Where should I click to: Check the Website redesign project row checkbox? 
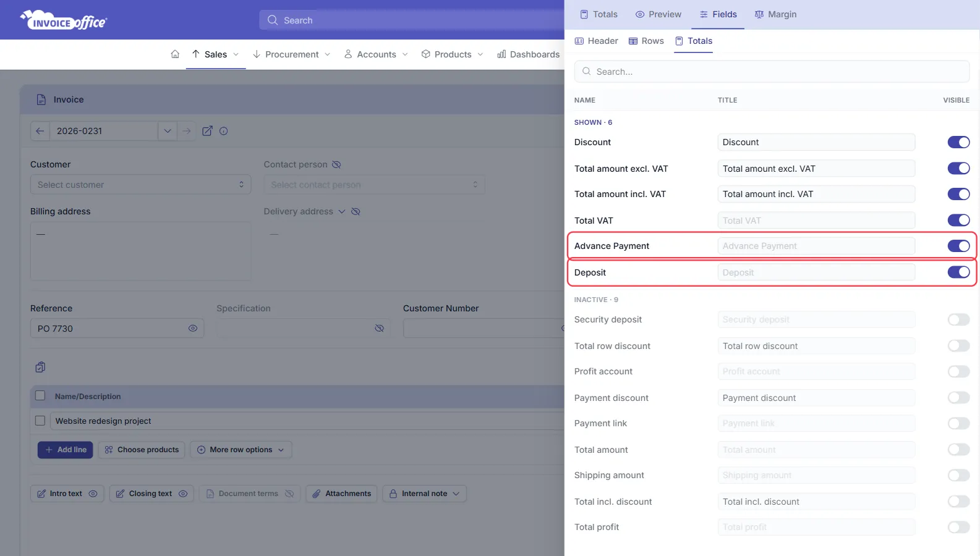coord(40,421)
